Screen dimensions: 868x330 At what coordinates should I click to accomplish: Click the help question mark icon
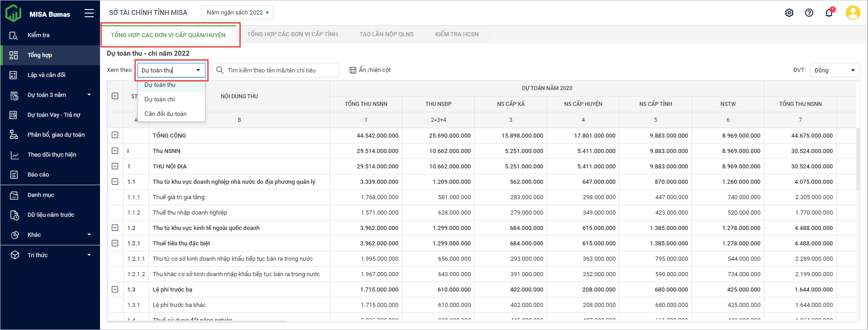pyautogui.click(x=809, y=13)
